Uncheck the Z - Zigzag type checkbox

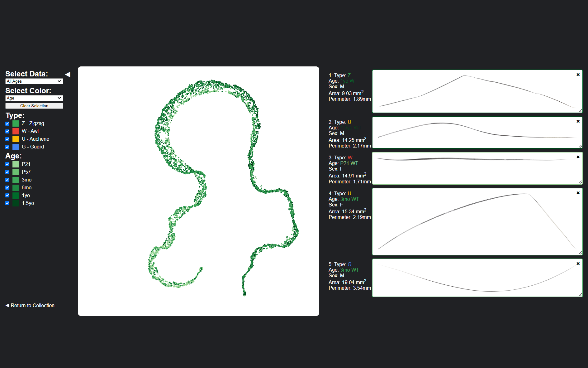[7, 123]
